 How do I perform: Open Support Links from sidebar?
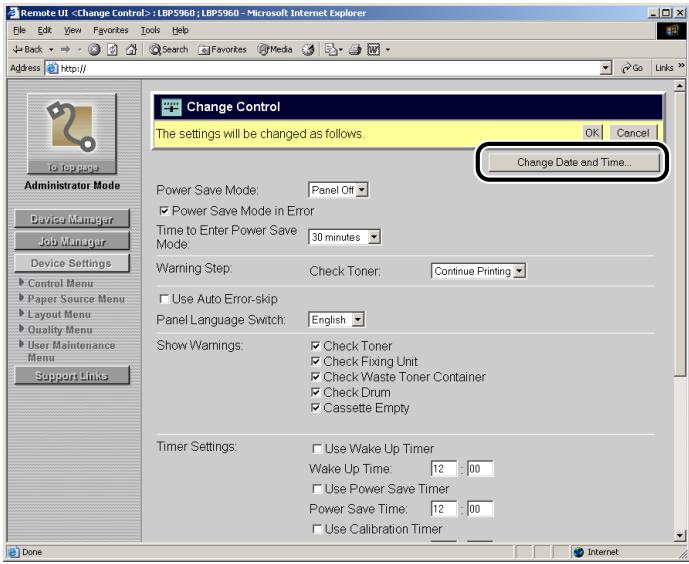point(72,376)
